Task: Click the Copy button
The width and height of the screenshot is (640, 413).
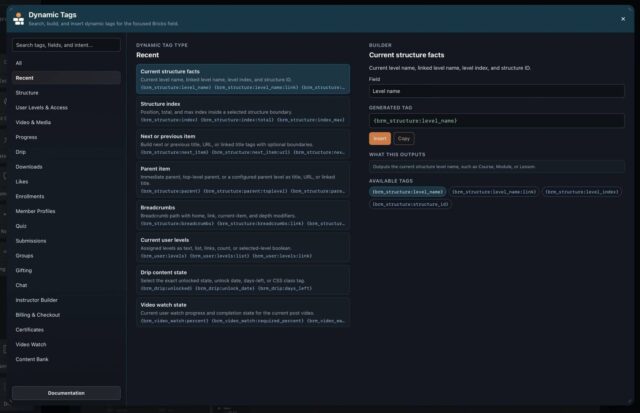Action: (404, 138)
